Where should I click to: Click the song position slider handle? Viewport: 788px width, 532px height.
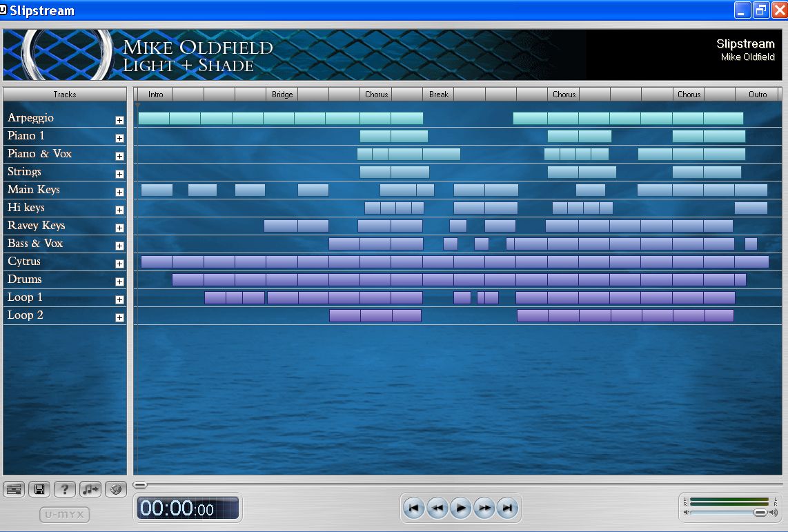140,485
